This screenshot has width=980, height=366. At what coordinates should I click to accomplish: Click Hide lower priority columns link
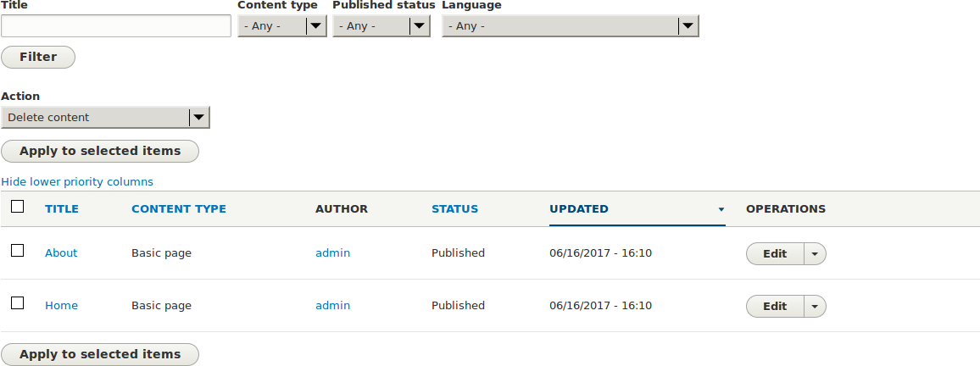coord(77,182)
